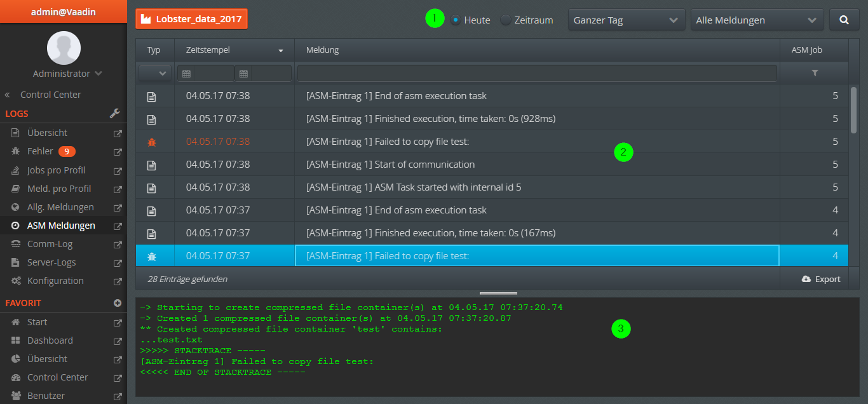Select the Zeitraum radio button
The width and height of the screenshot is (868, 404).
tap(506, 20)
